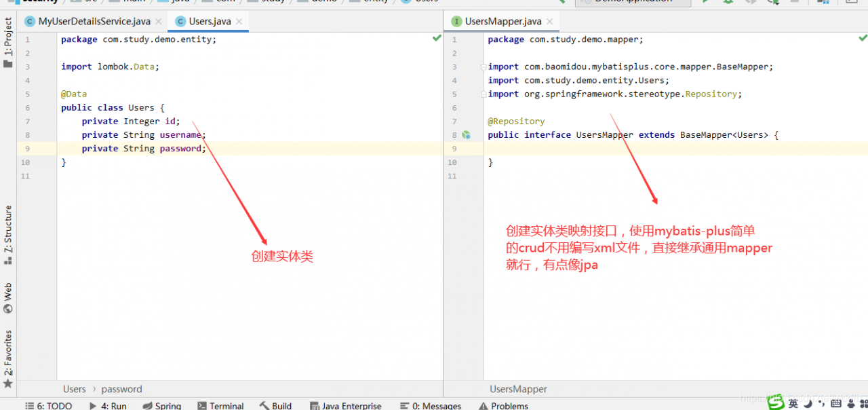
Task: Open the Build tool window
Action: [x=275, y=405]
